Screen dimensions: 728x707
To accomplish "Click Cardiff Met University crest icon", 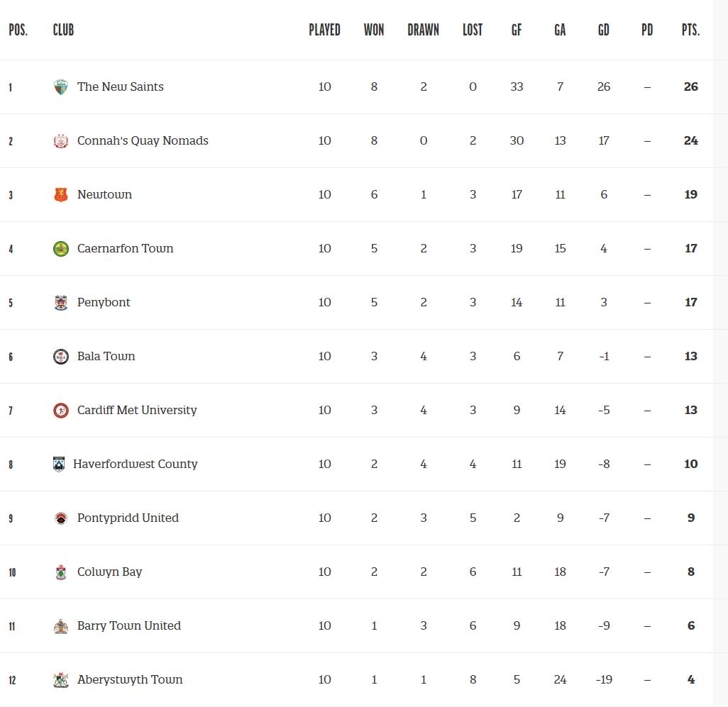I will click(61, 411).
